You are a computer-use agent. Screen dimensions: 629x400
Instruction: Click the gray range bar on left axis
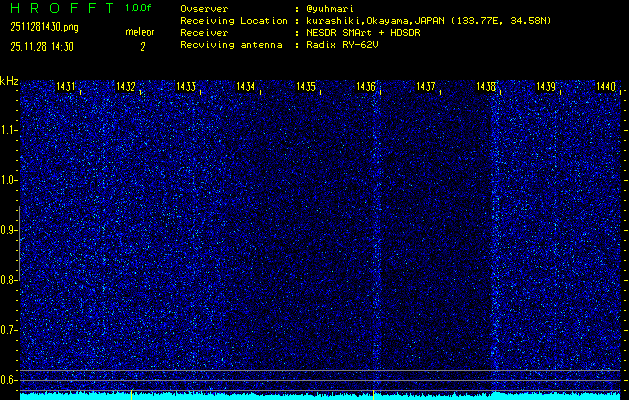pyautogui.click(x=19, y=243)
